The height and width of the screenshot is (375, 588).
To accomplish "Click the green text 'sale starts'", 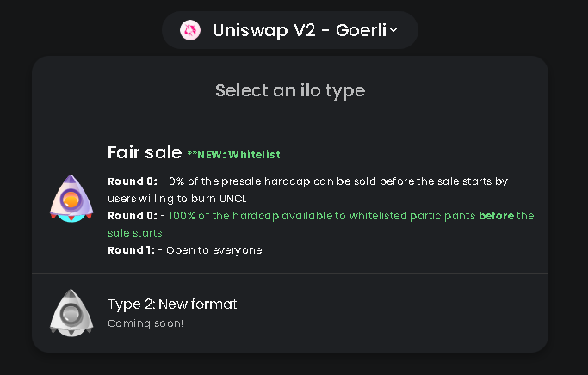I will pyautogui.click(x=137, y=233).
